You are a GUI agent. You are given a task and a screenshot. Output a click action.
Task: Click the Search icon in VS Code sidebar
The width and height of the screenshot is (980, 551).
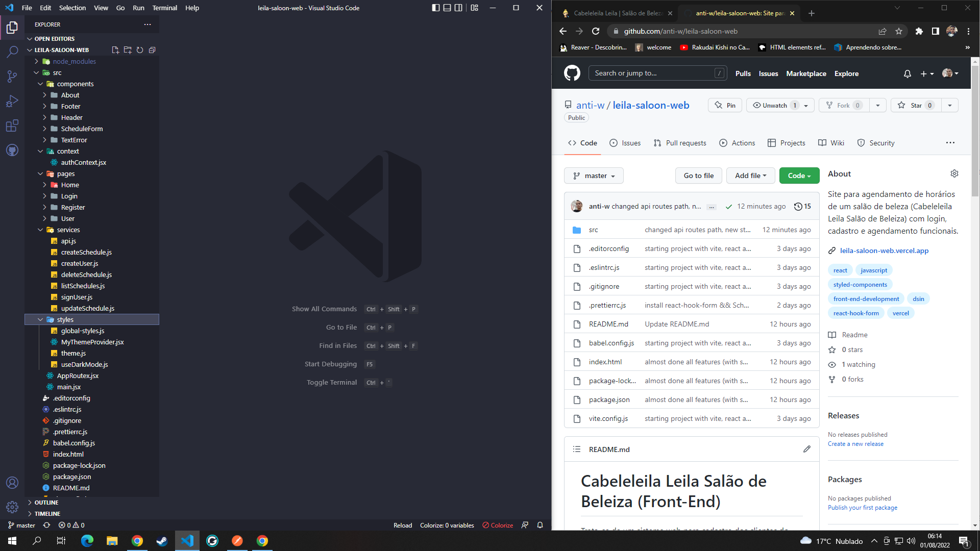[x=12, y=51]
